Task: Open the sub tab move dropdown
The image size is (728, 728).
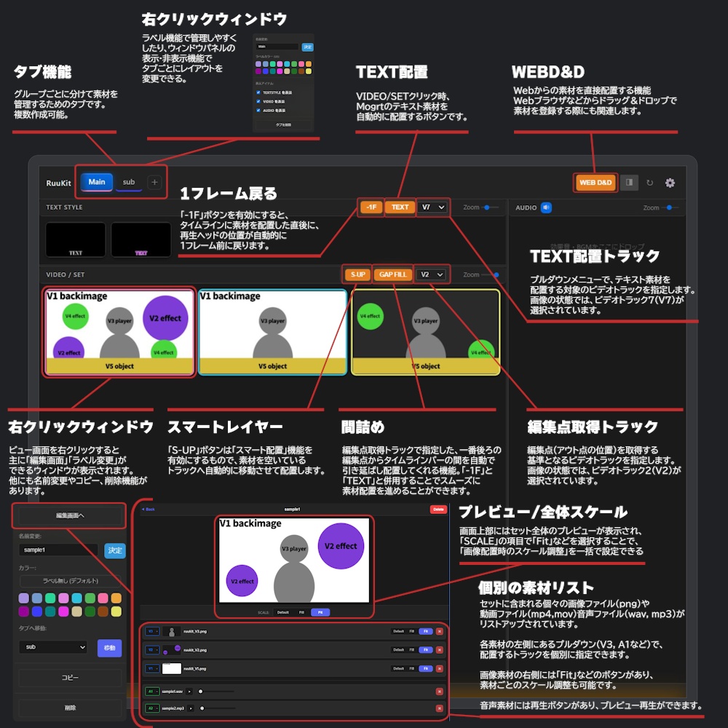Action: [53, 647]
